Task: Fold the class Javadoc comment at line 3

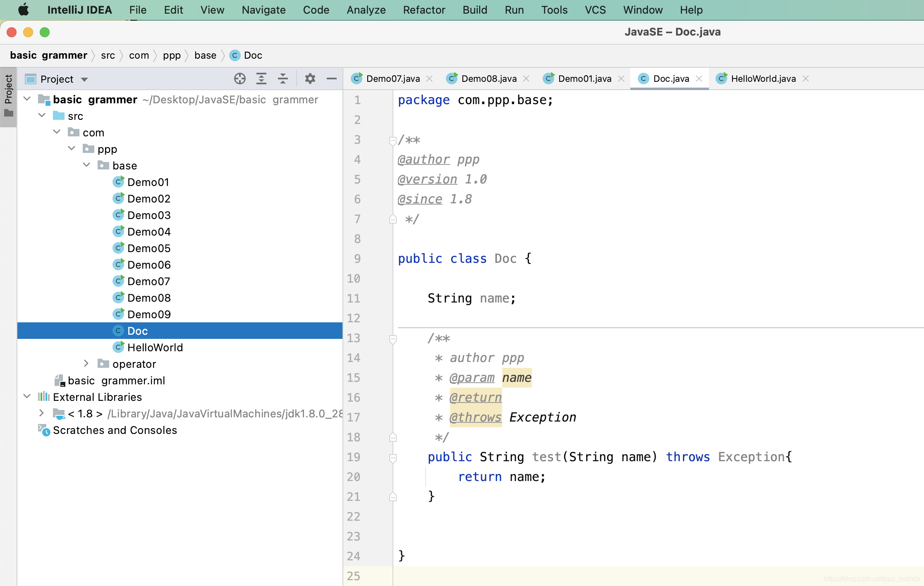Action: pos(393,141)
